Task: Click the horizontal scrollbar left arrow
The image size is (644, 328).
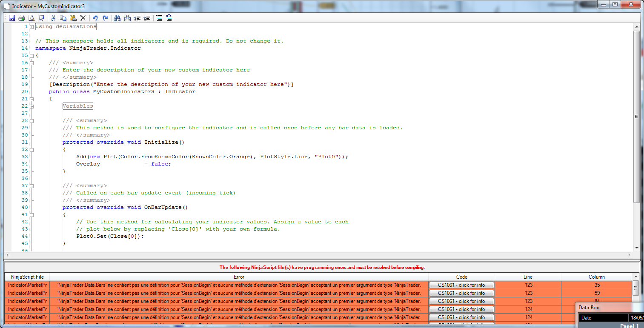Action: click(x=7, y=254)
